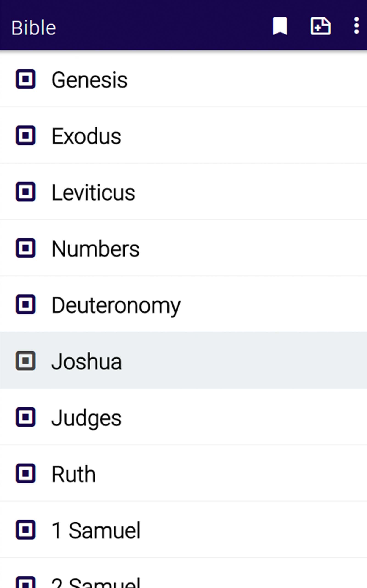
Task: Select the highlighted Joshua entry
Action: click(183, 361)
